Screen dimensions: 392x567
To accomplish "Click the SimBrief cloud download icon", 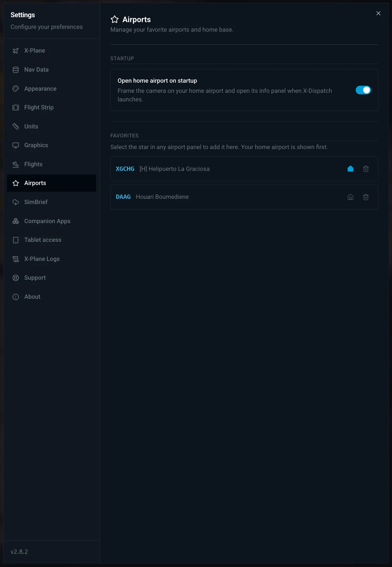I will [16, 202].
